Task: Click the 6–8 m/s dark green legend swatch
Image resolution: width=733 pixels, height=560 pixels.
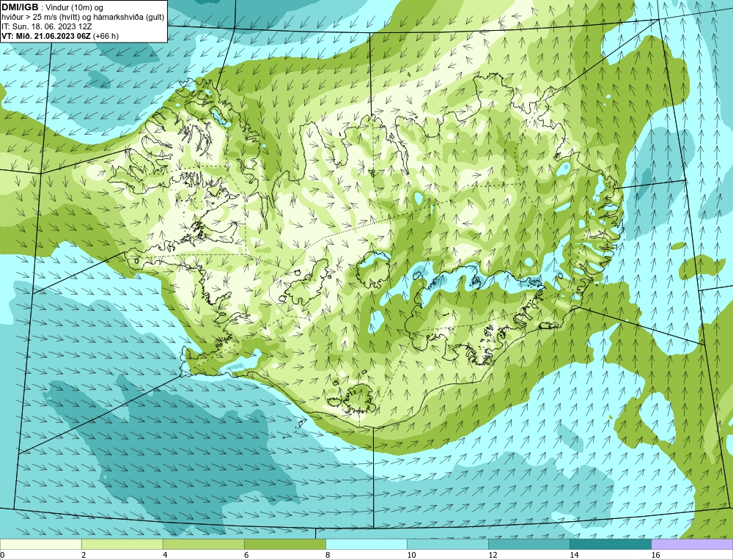Action: pyautogui.click(x=284, y=545)
